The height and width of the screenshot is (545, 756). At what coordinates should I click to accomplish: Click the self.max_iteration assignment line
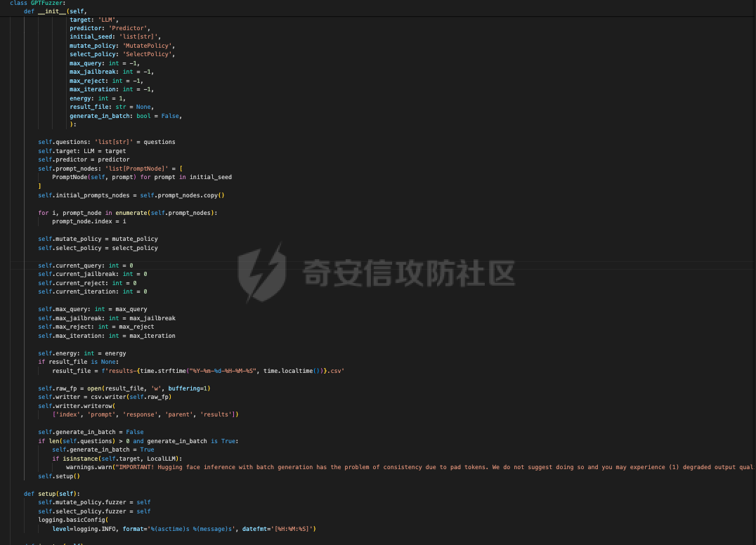click(x=106, y=336)
